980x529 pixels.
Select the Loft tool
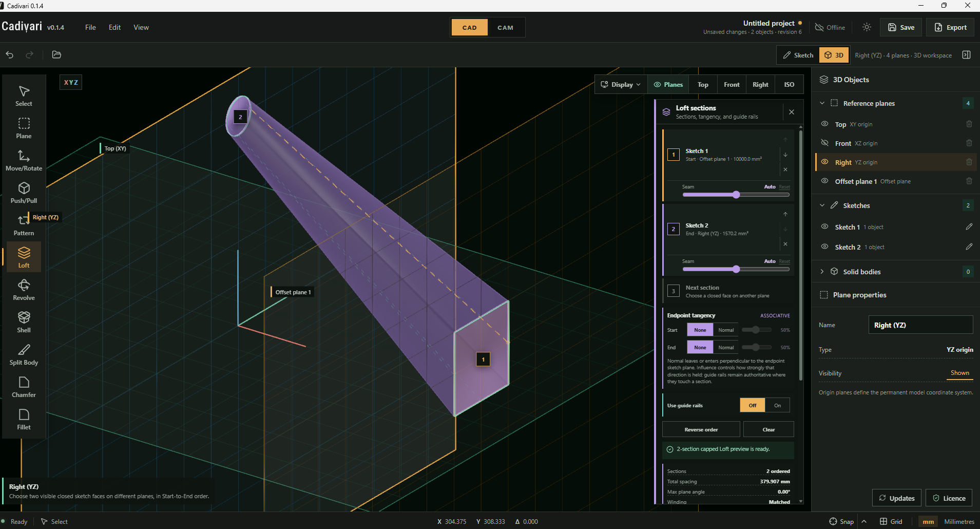pyautogui.click(x=24, y=258)
